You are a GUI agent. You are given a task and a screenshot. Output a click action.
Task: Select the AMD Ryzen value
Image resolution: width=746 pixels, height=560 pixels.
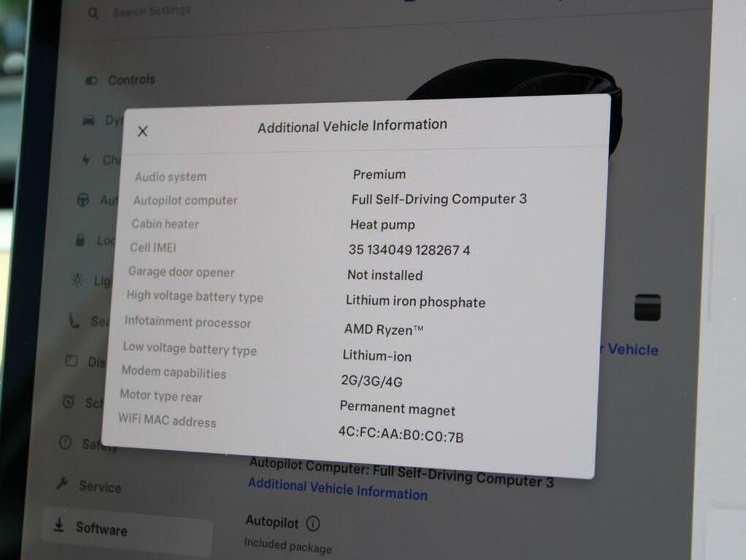tap(384, 329)
